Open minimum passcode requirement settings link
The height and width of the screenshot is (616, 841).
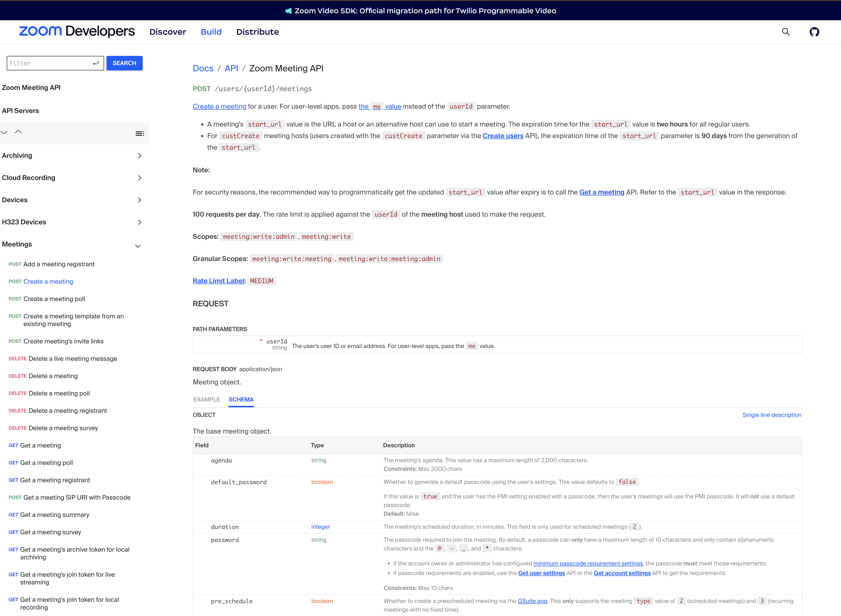click(588, 563)
